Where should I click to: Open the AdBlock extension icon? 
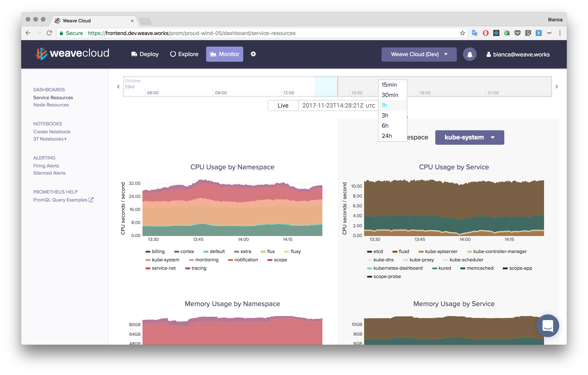point(485,33)
